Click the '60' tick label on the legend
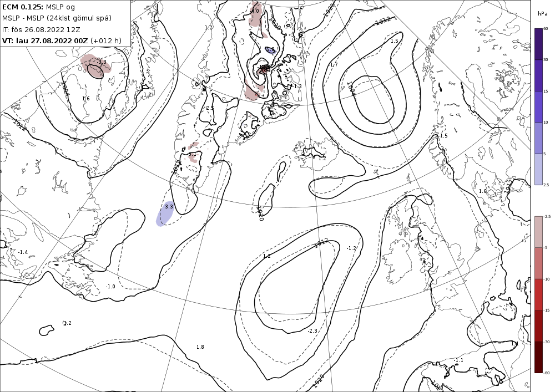The height and width of the screenshot is (392, 555). [x=546, y=29]
